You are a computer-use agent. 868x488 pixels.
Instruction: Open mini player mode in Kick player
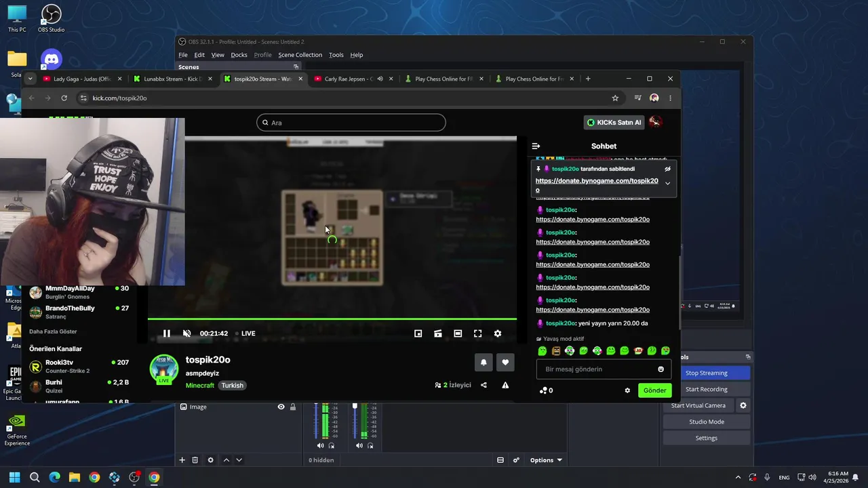tap(418, 333)
